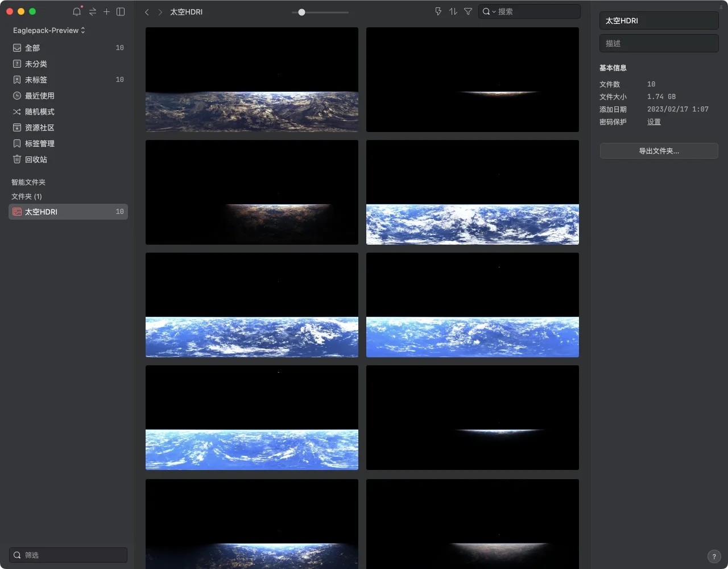Click the 最近使用 clock icon
Viewport: 728px width, 569px height.
pyautogui.click(x=17, y=96)
